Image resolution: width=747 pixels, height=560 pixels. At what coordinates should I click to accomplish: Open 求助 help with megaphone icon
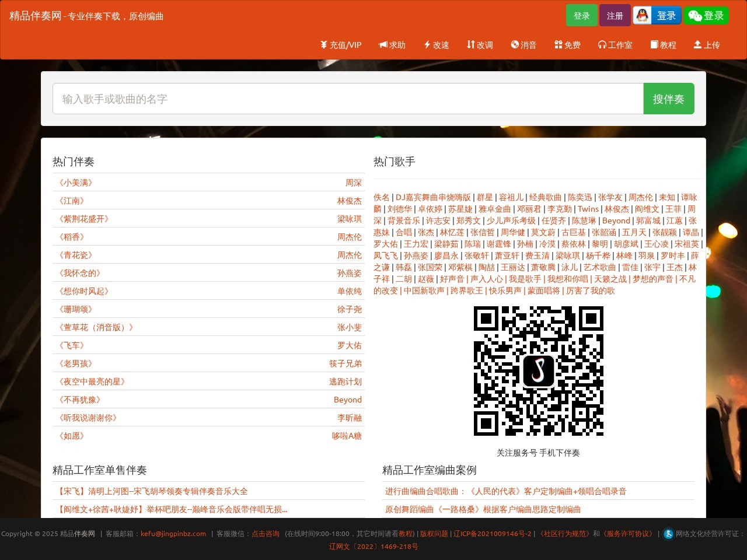click(x=392, y=45)
